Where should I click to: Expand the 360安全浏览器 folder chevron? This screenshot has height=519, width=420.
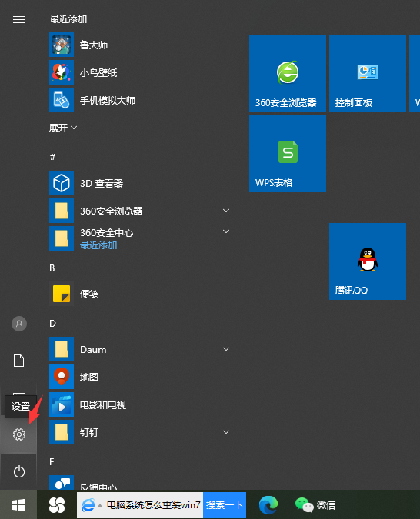click(226, 211)
